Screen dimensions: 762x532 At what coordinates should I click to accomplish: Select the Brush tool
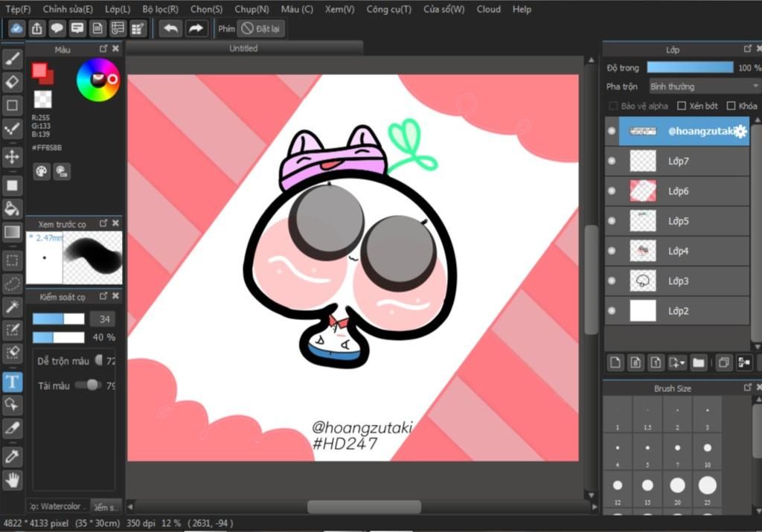click(12, 59)
